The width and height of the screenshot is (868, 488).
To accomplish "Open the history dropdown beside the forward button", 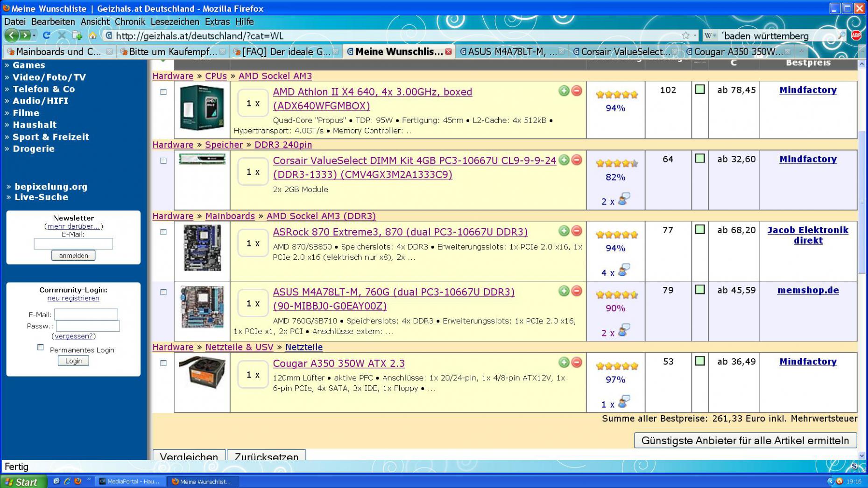I will tap(34, 35).
